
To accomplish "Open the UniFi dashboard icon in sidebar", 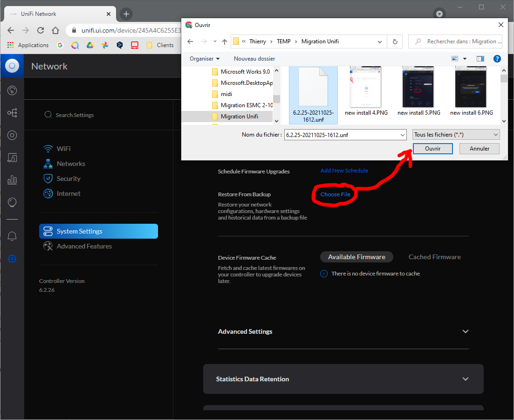I will 13,90.
